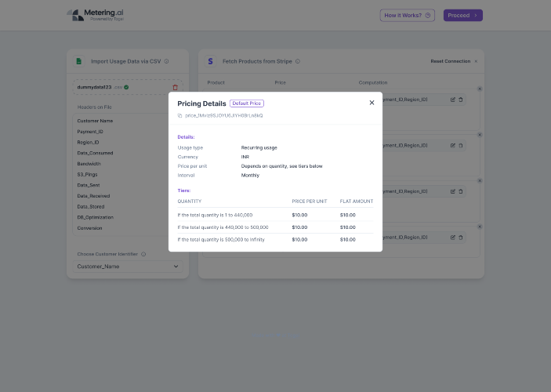551x392 pixels.
Task: Click the Product column header
Action: click(216, 82)
